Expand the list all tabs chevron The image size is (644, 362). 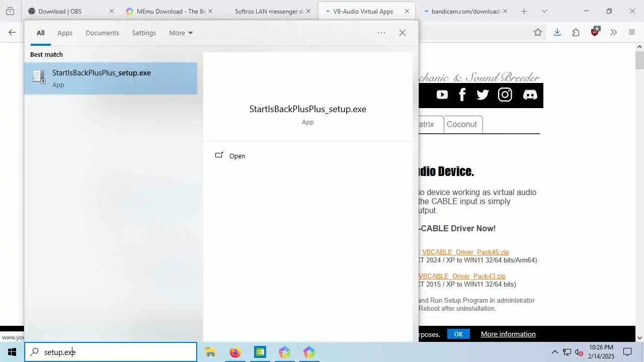pyautogui.click(x=544, y=11)
